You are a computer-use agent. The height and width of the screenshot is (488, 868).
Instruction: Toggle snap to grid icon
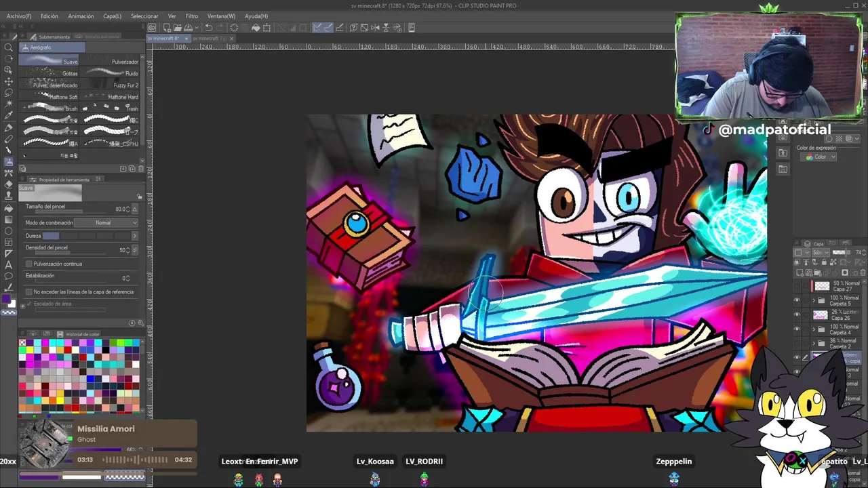(x=340, y=28)
